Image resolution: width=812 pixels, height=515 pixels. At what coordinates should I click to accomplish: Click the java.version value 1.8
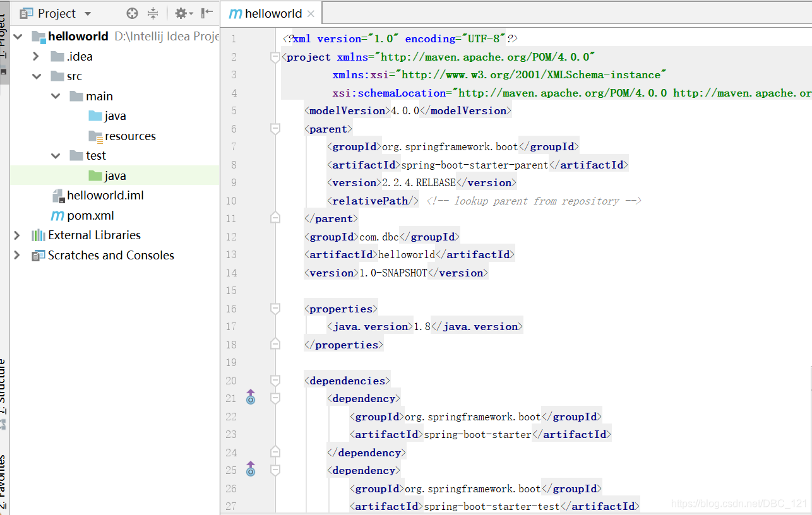[422, 326]
